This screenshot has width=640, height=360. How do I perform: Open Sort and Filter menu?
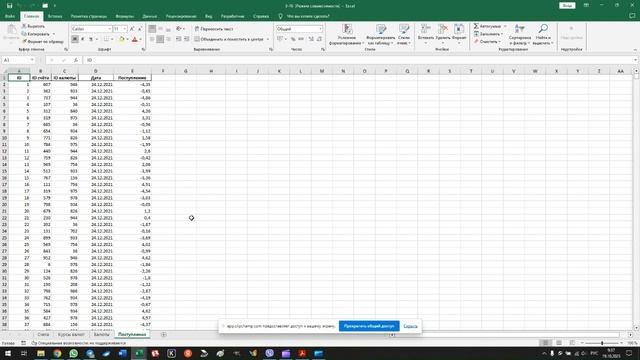pyautogui.click(x=520, y=34)
